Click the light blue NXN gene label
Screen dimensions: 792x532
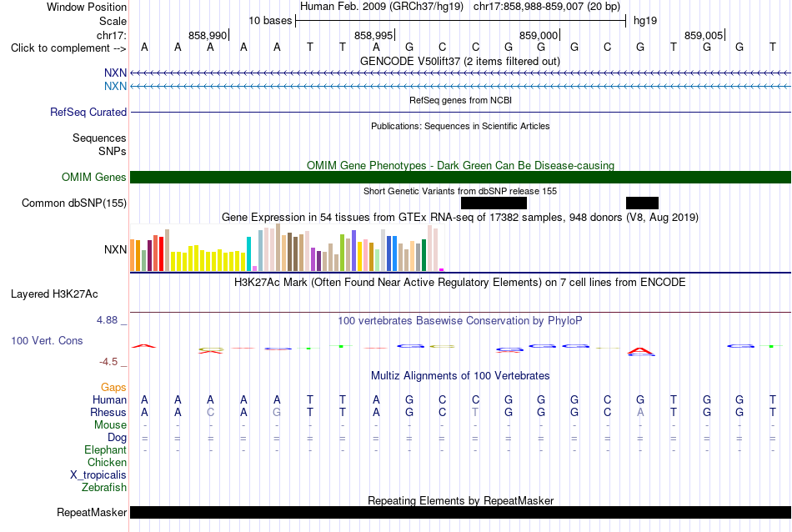click(115, 87)
